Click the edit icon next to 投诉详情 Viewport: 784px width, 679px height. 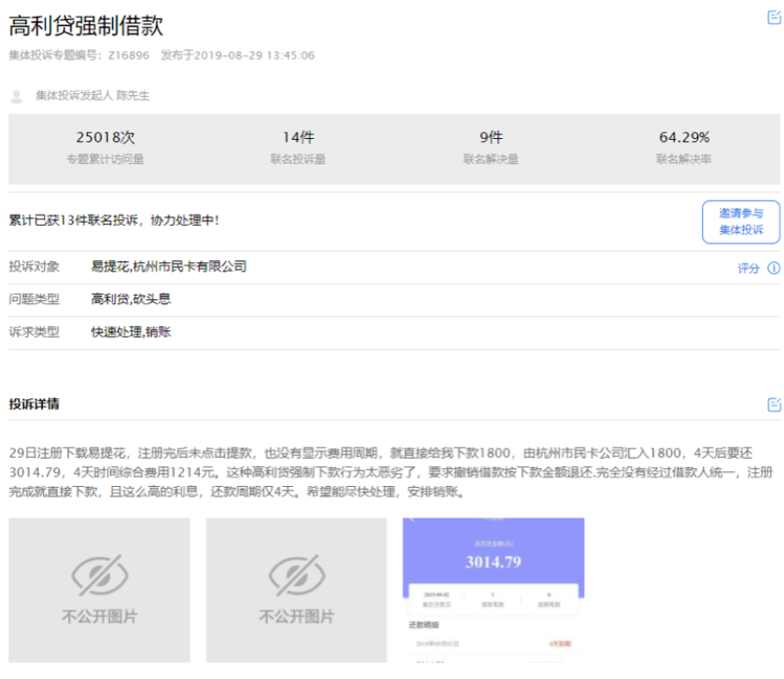point(774,404)
